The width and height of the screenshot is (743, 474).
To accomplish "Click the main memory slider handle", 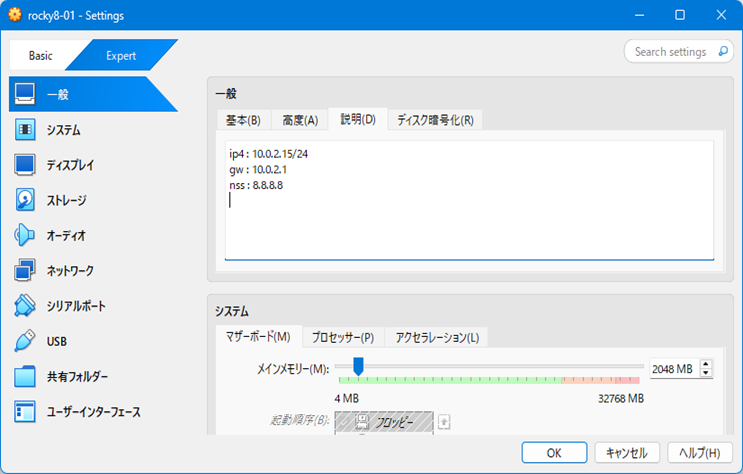I will (358, 366).
